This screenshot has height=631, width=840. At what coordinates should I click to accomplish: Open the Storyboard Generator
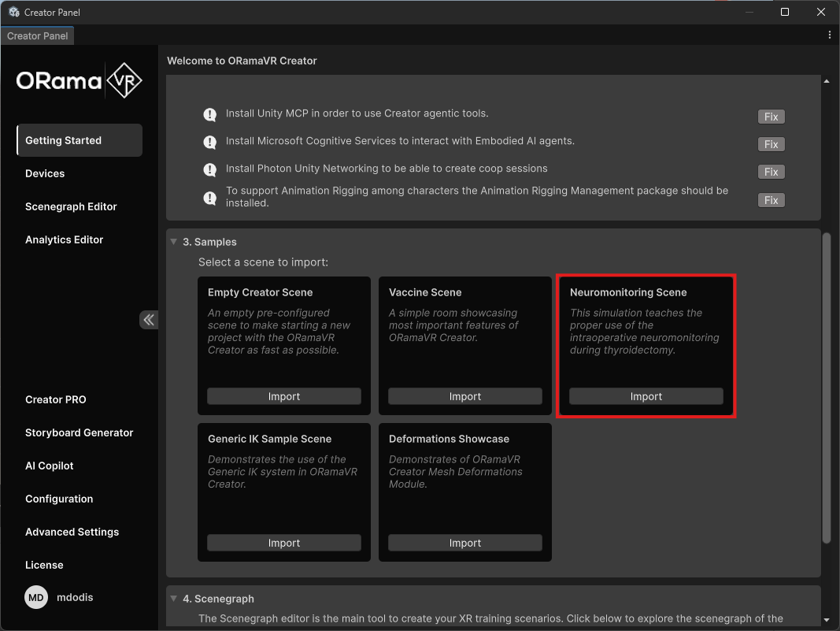pyautogui.click(x=80, y=432)
